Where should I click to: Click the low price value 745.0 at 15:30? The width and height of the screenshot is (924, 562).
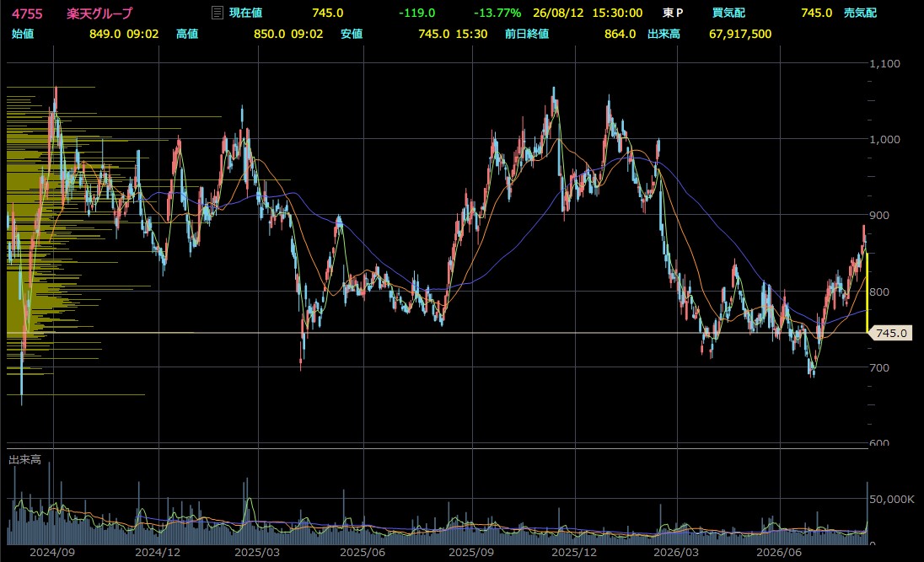click(433, 35)
